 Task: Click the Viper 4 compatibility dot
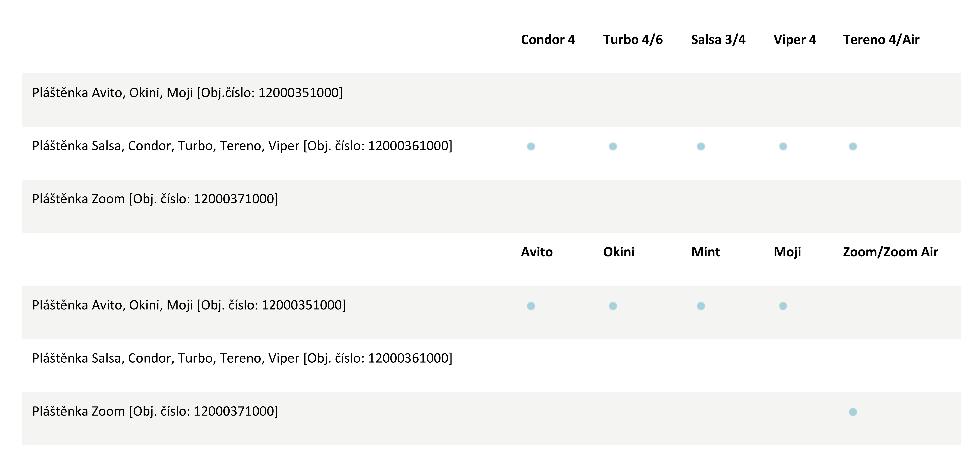[783, 146]
